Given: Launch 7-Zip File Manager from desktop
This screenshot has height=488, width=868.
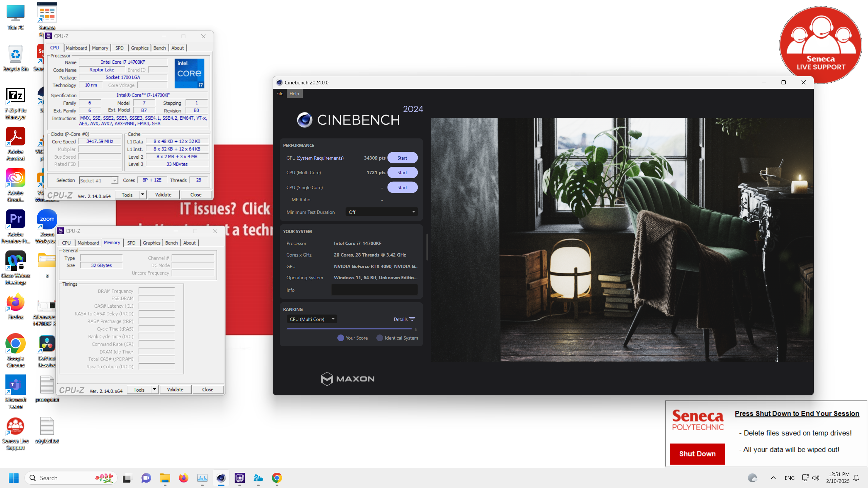Looking at the screenshot, I should click(x=16, y=103).
